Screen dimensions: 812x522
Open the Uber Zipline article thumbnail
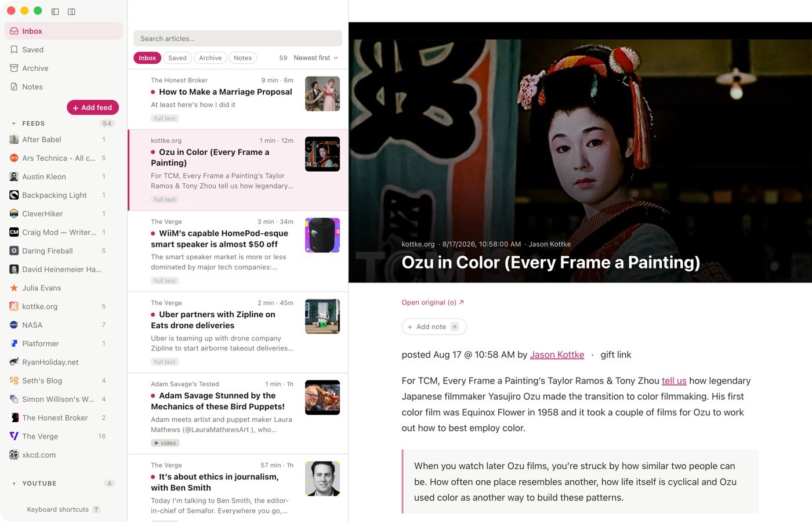tap(322, 317)
